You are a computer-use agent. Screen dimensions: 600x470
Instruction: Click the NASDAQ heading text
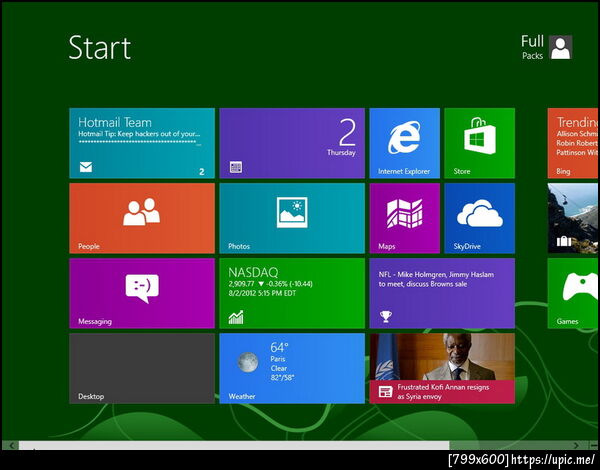[x=253, y=273]
